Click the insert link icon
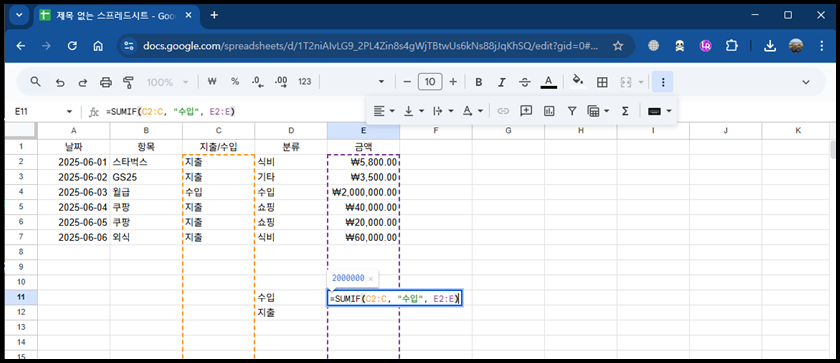The height and width of the screenshot is (363, 840). [x=502, y=111]
